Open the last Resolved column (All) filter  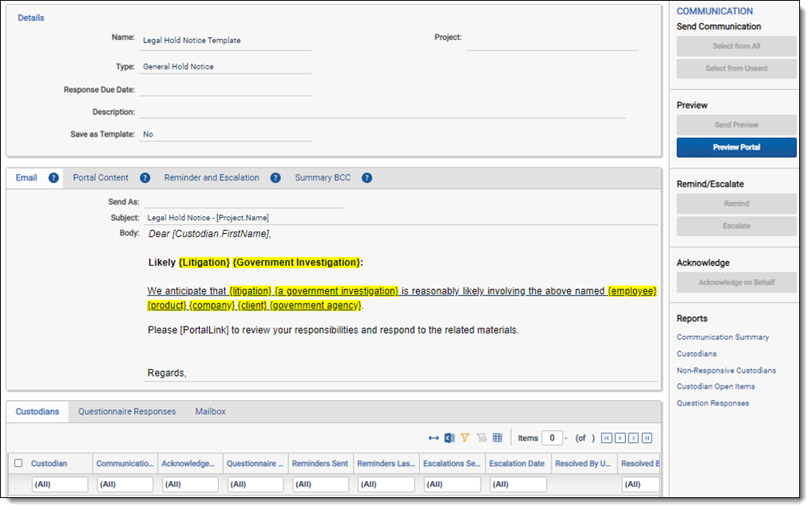pyautogui.click(x=641, y=484)
